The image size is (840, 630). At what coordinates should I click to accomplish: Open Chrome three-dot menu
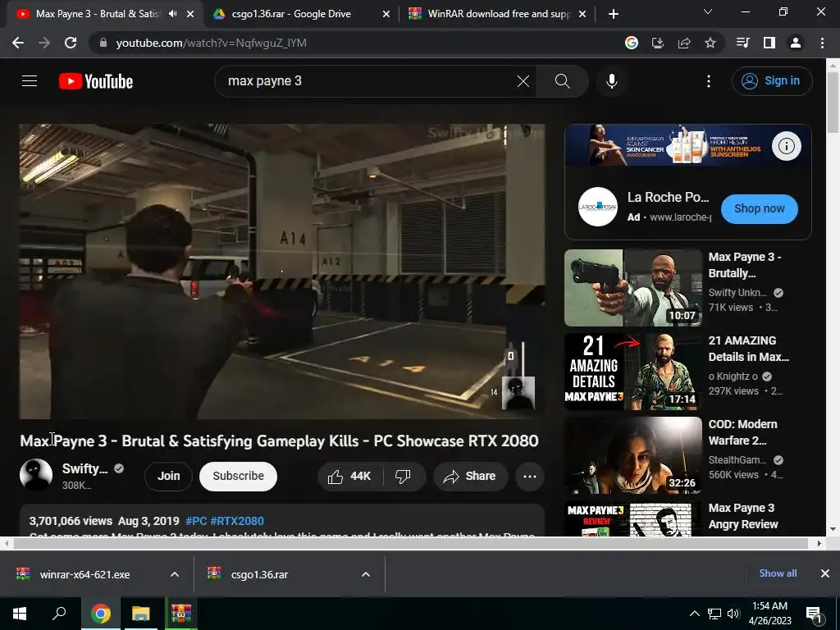(x=822, y=43)
